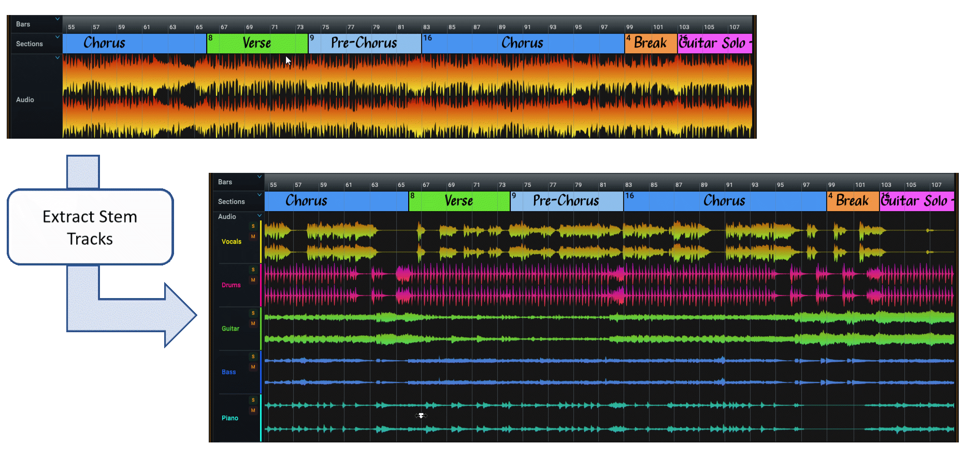This screenshot has height=459, width=980.
Task: Collapse the Bars row chevron in stems panel
Action: (260, 176)
